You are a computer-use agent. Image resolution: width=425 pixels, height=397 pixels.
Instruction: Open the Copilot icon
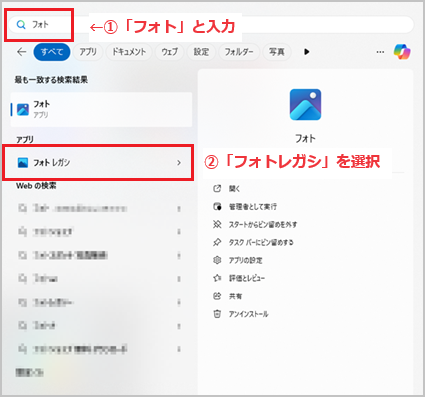point(402,52)
